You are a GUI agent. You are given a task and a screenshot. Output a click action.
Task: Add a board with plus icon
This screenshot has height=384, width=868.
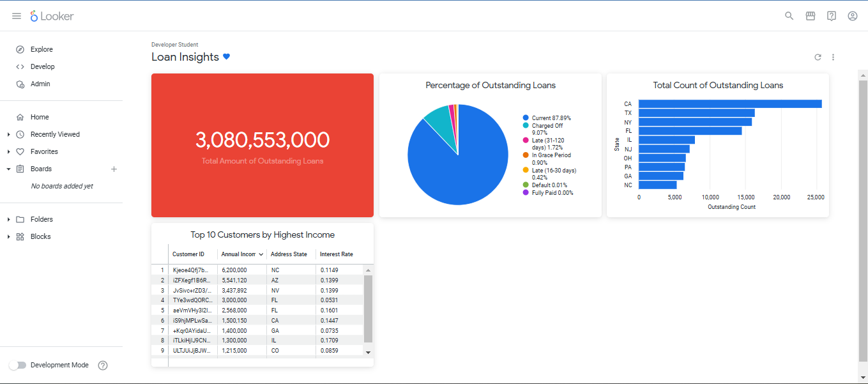114,169
